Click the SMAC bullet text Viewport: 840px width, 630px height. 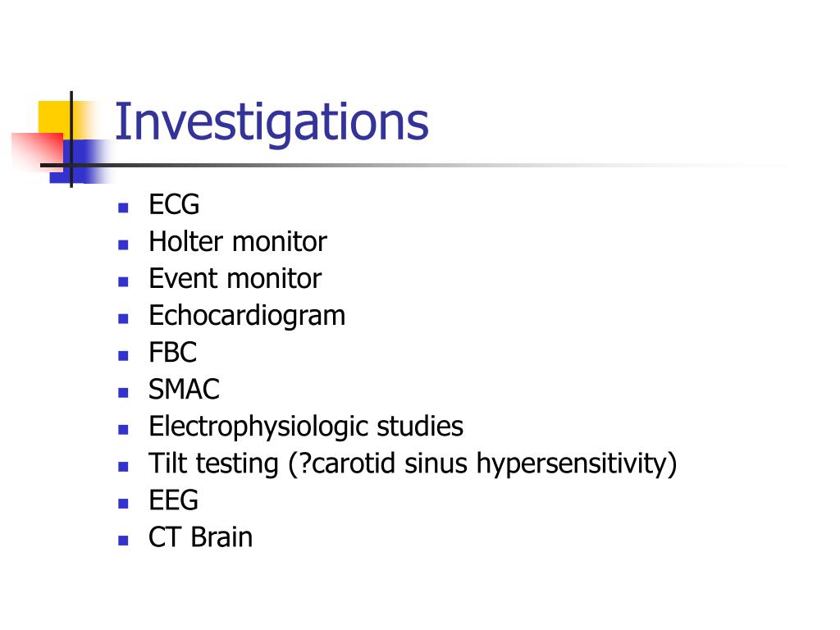(x=184, y=390)
